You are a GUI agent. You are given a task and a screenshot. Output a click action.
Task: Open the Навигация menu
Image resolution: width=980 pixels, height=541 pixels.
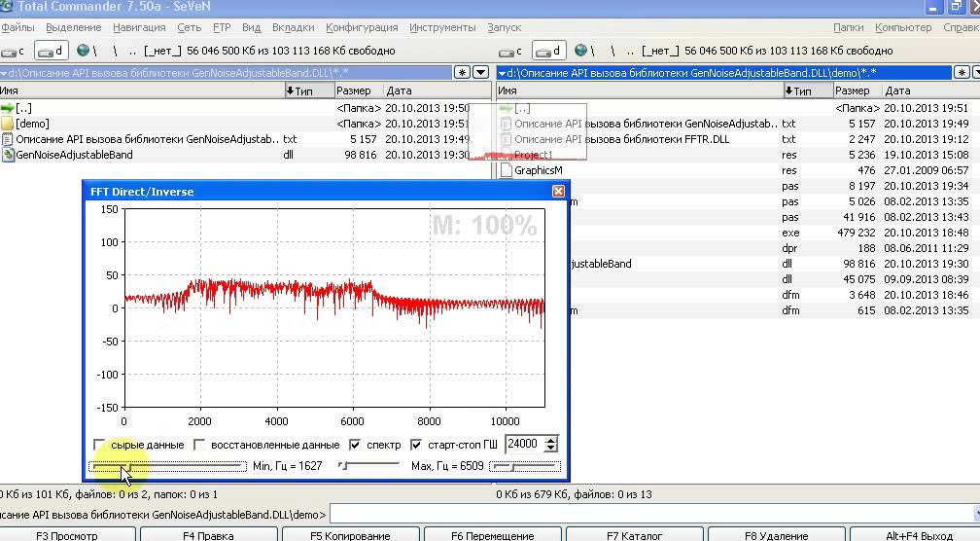[139, 27]
